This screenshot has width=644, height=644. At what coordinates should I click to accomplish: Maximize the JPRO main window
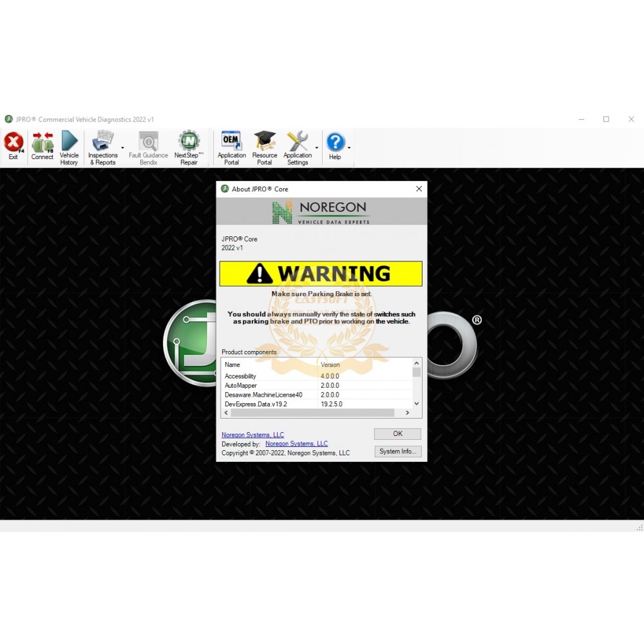pos(606,119)
